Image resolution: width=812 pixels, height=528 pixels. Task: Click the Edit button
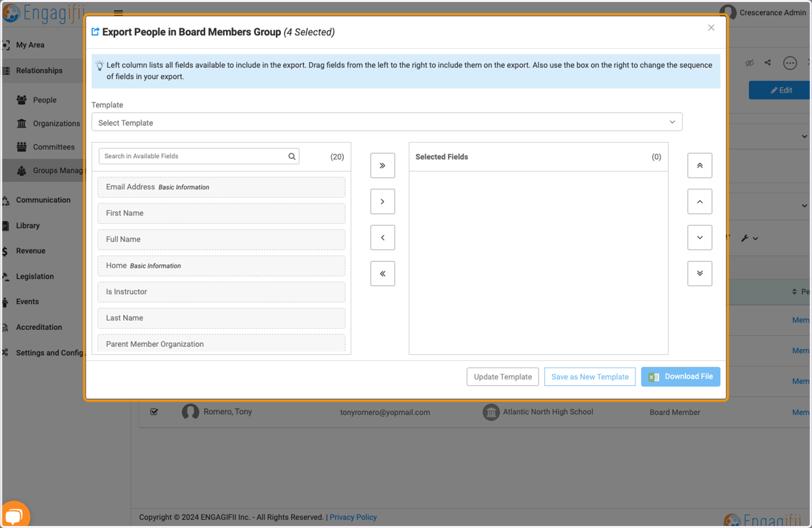point(780,90)
